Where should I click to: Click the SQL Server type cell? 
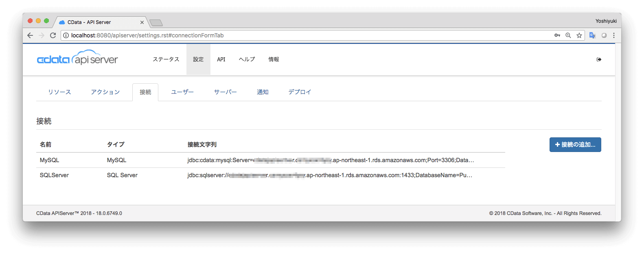122,175
